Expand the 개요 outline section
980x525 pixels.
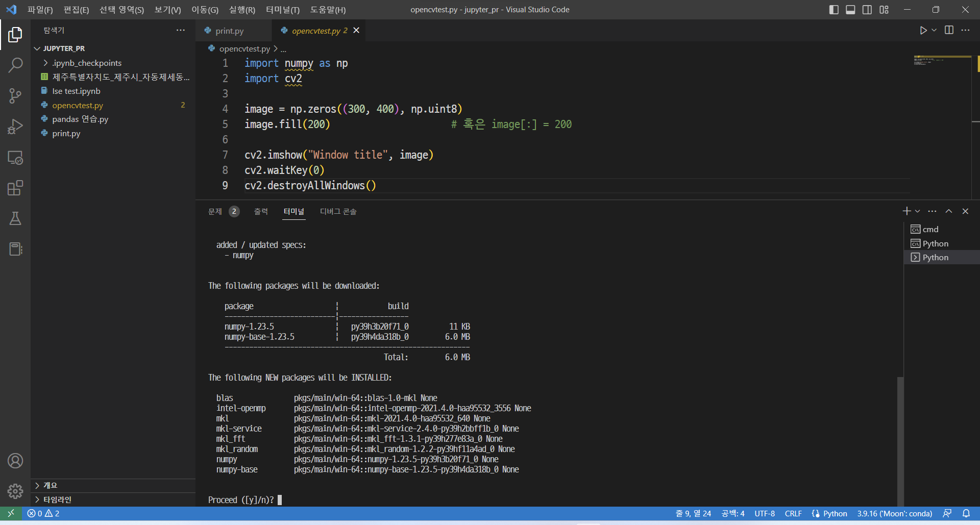click(x=50, y=485)
